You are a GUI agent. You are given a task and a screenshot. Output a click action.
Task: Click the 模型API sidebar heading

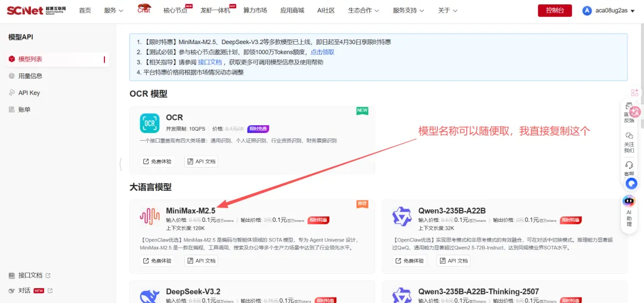click(x=20, y=37)
